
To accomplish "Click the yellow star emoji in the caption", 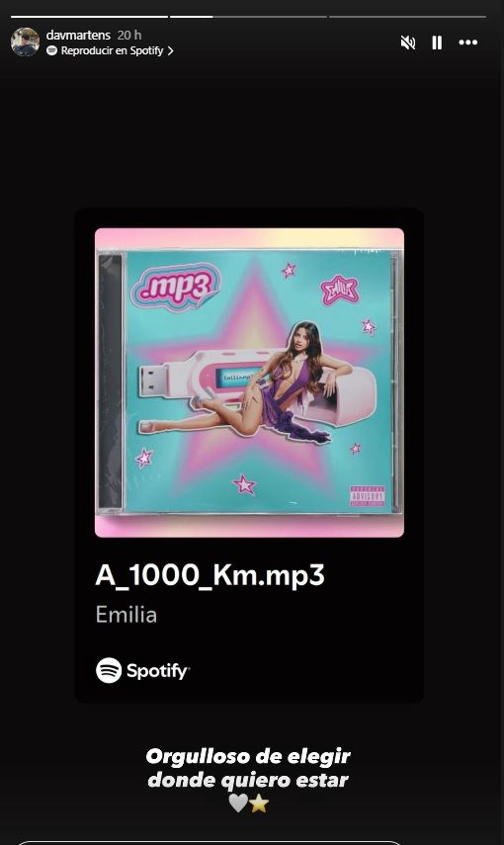I will pos(259,803).
